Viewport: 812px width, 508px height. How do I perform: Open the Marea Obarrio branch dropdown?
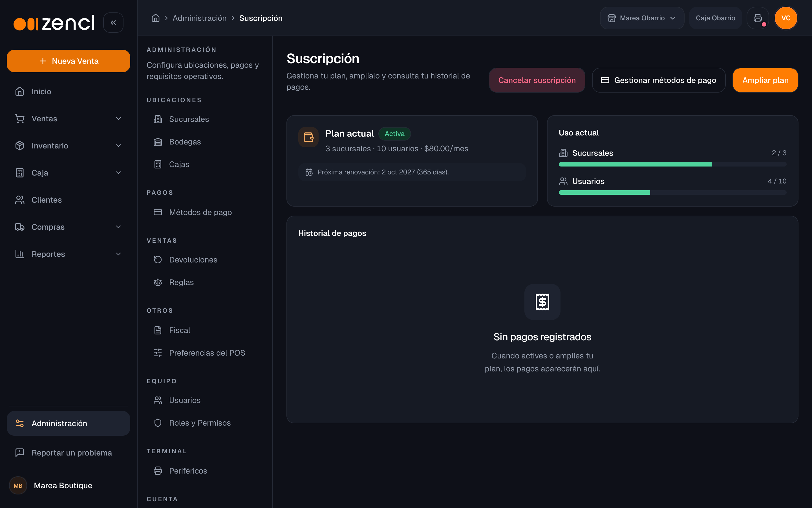[x=642, y=18]
